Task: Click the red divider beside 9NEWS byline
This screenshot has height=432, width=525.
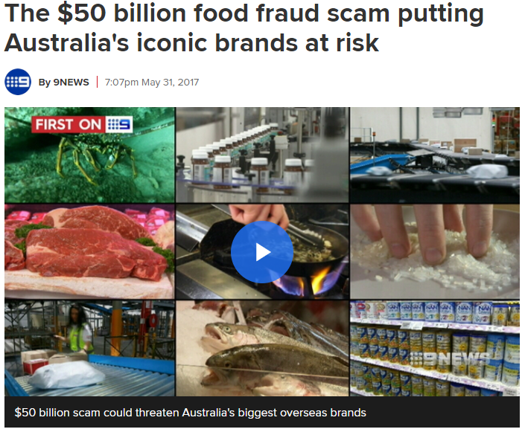Action: point(97,82)
